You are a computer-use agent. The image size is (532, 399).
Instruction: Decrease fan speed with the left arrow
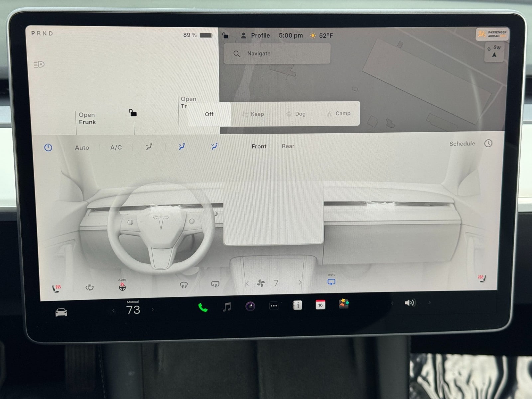(x=247, y=283)
